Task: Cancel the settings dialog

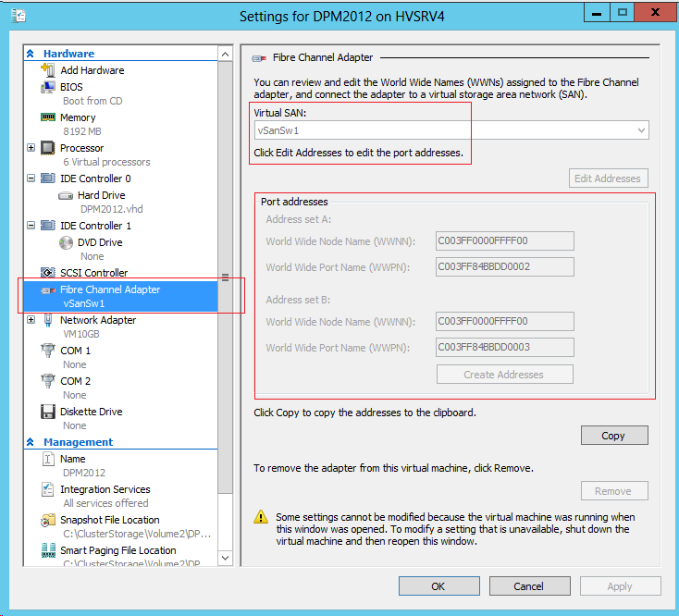Action: click(529, 586)
